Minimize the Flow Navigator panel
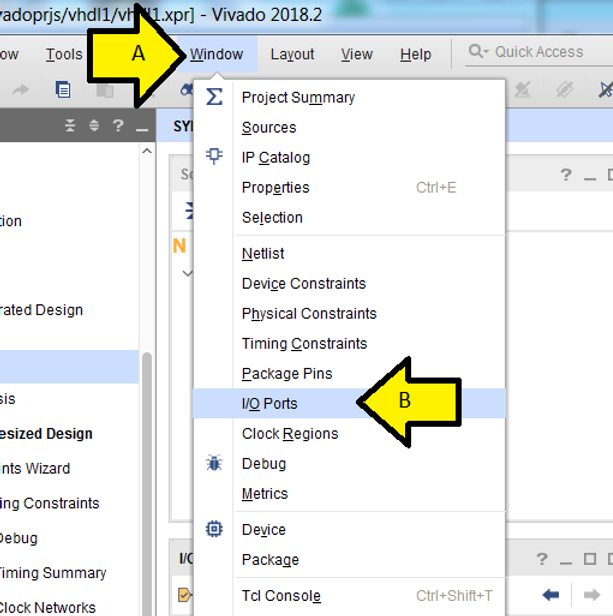The height and width of the screenshot is (616, 613). click(x=141, y=126)
